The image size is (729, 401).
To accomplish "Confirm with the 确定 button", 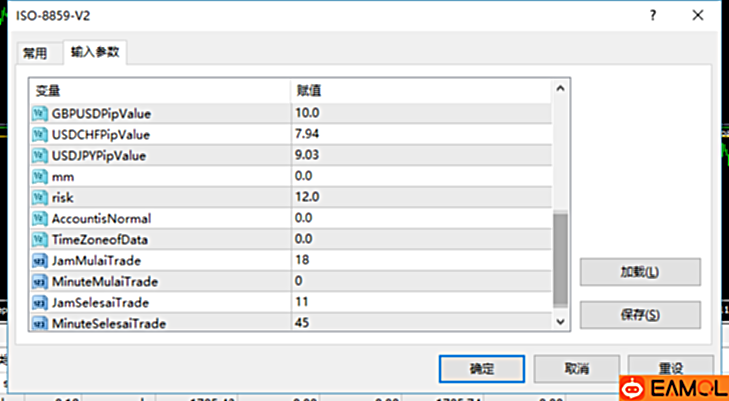I will pos(482,368).
